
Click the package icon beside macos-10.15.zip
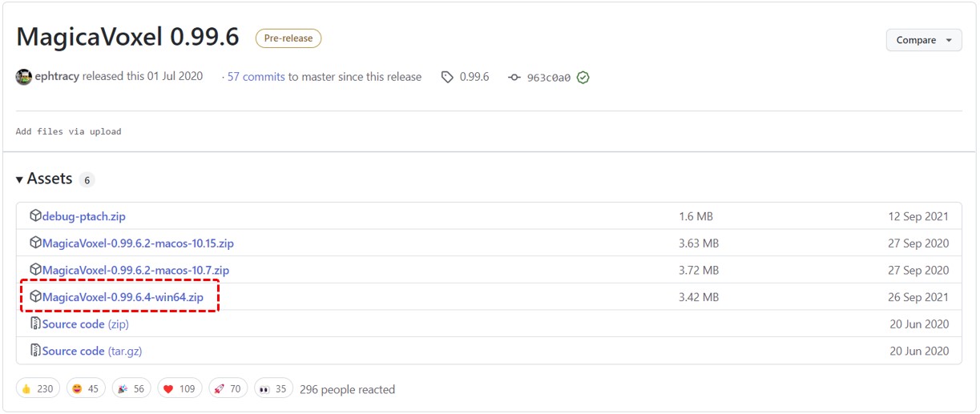35,243
